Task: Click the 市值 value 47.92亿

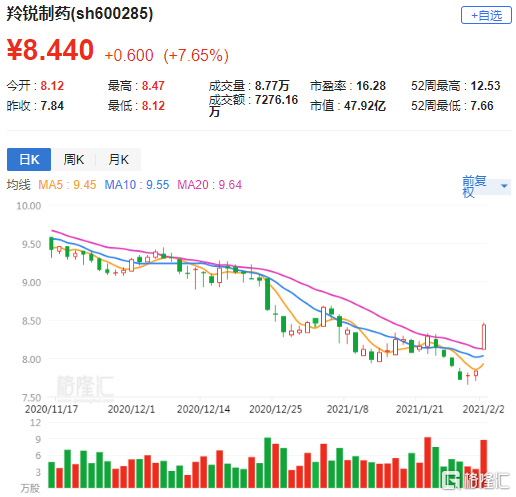Action: click(x=365, y=106)
